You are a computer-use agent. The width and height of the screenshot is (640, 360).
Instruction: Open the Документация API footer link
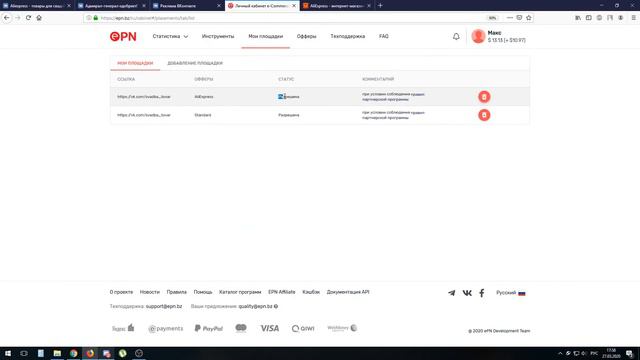[x=348, y=292]
